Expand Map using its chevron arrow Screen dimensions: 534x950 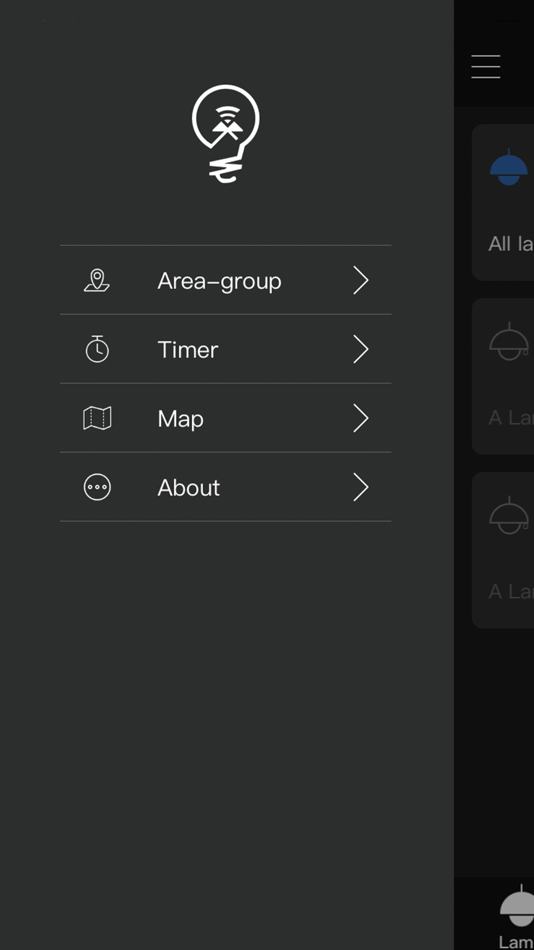click(x=361, y=419)
